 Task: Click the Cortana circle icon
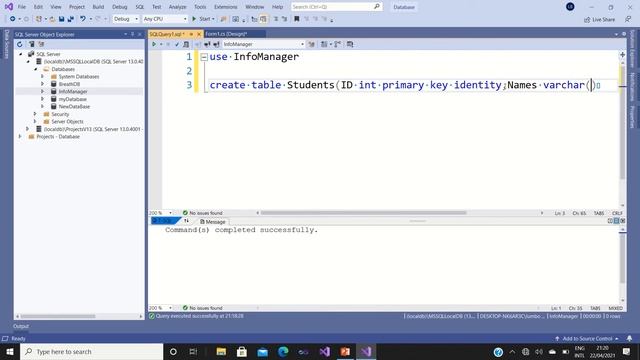pos(173,351)
